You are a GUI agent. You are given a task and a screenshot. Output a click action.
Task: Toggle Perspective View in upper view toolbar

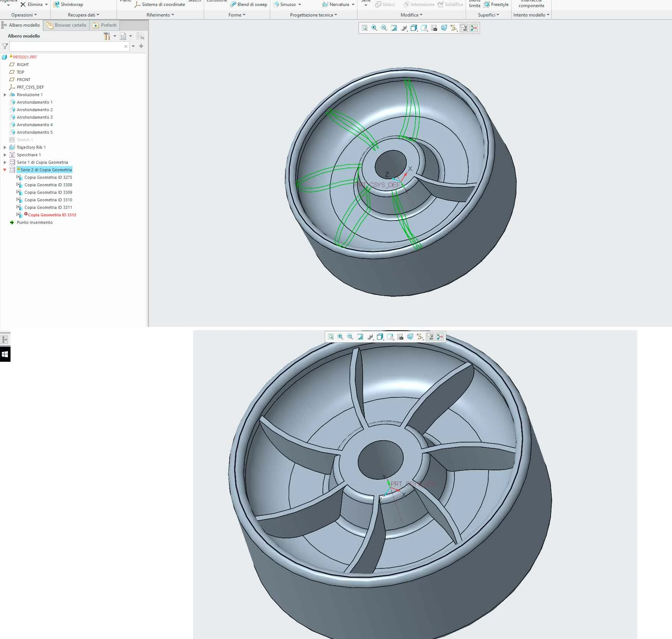coord(444,28)
